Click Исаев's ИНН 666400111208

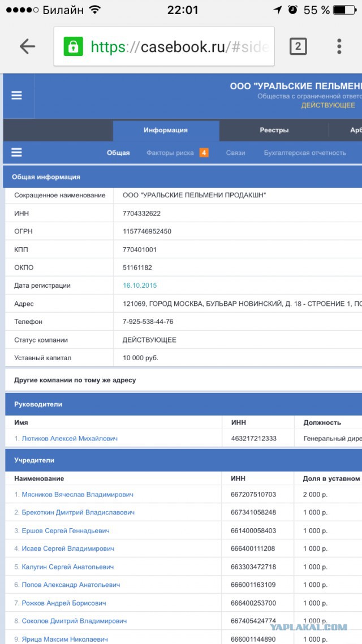(x=253, y=548)
